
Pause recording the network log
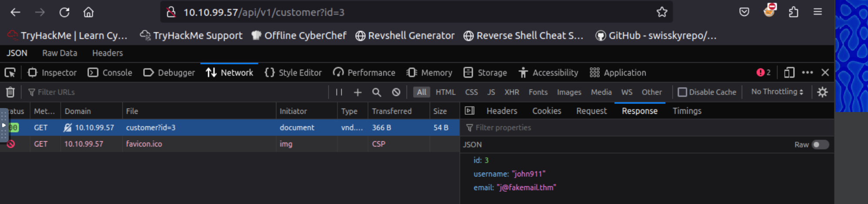(339, 92)
